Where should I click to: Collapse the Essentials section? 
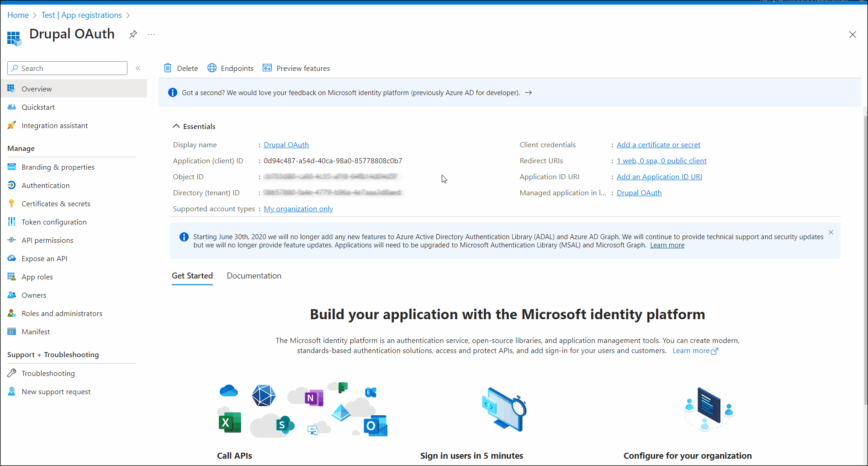coord(176,126)
